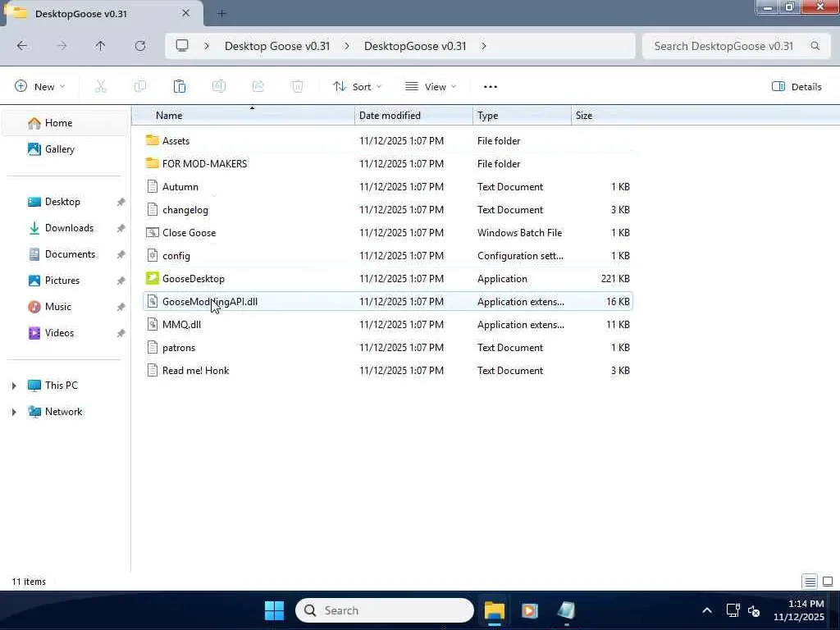Open Documents in quick access
This screenshot has height=630, width=840.
coord(66,254)
